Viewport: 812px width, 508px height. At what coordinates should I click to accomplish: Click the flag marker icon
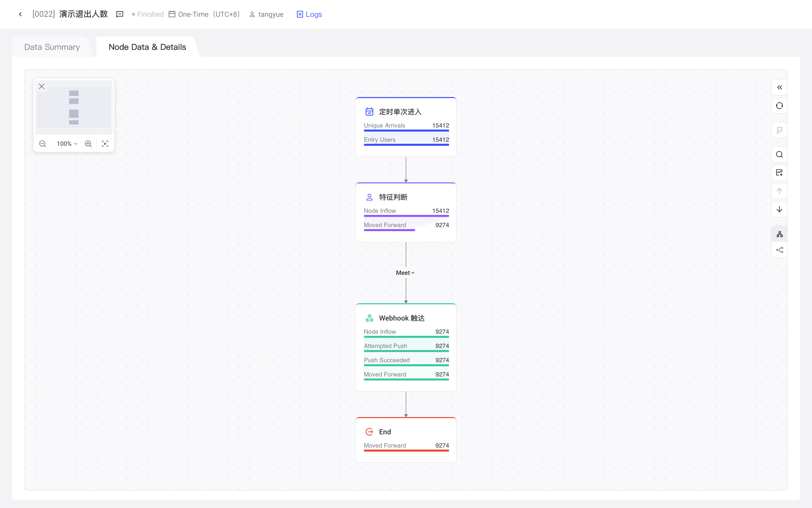[x=779, y=130]
